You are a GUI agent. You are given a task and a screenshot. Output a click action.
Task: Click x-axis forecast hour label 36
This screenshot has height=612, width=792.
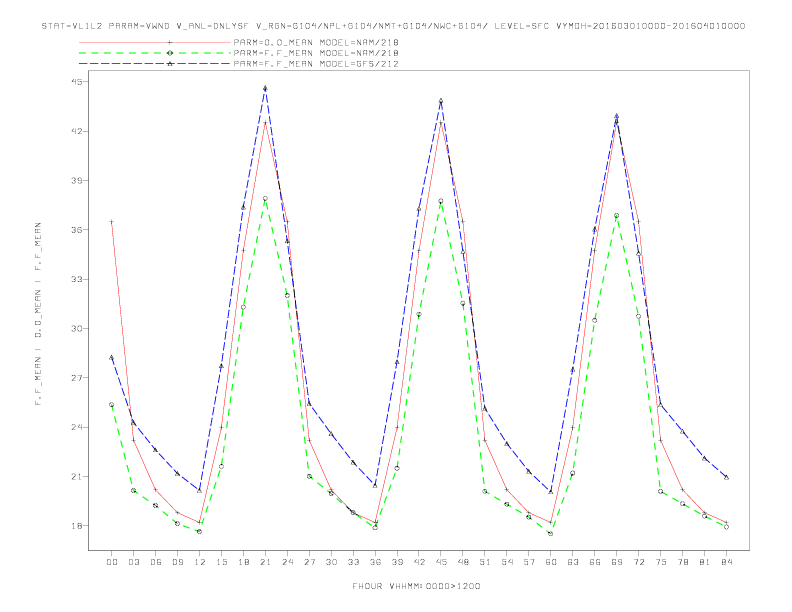tap(375, 562)
